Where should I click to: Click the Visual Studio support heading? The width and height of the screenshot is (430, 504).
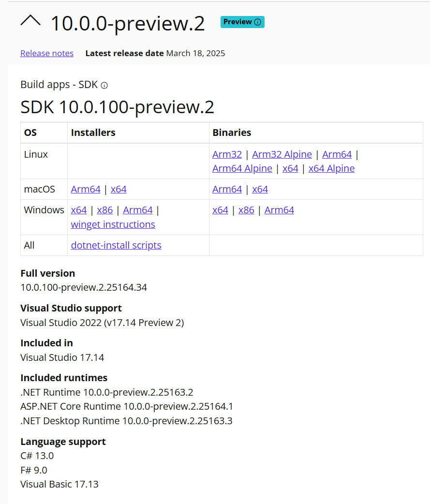click(71, 308)
